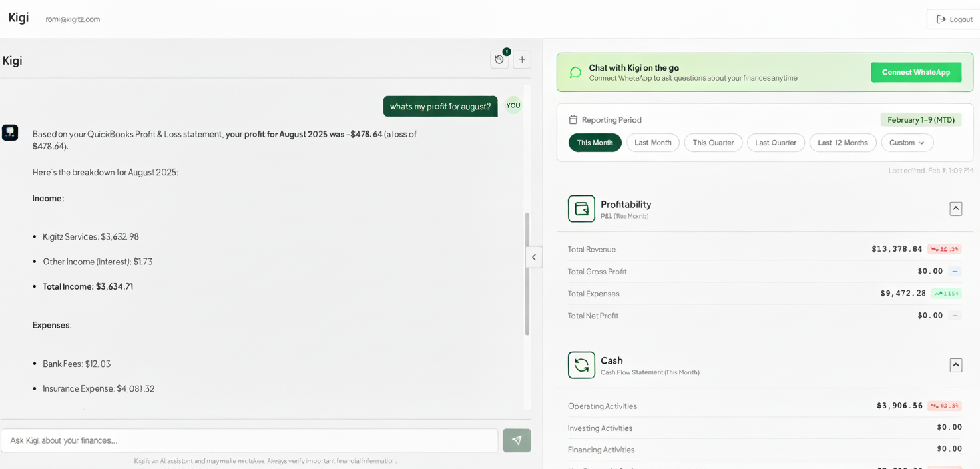Choose the Last 12 Months filter
The height and width of the screenshot is (469, 980).
coord(842,143)
